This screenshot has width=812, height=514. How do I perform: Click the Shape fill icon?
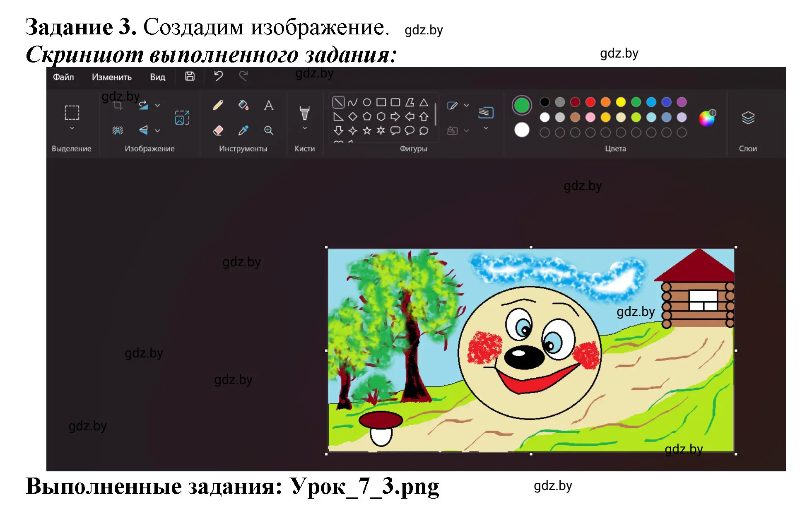452,131
